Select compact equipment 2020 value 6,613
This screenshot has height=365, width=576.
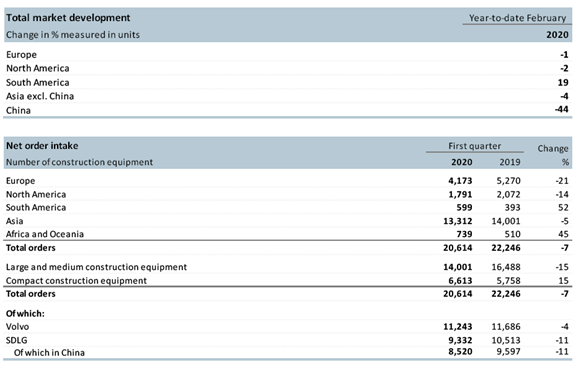coord(460,281)
